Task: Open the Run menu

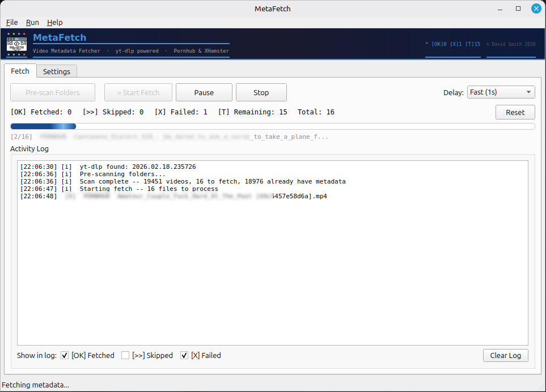Action: [x=32, y=22]
